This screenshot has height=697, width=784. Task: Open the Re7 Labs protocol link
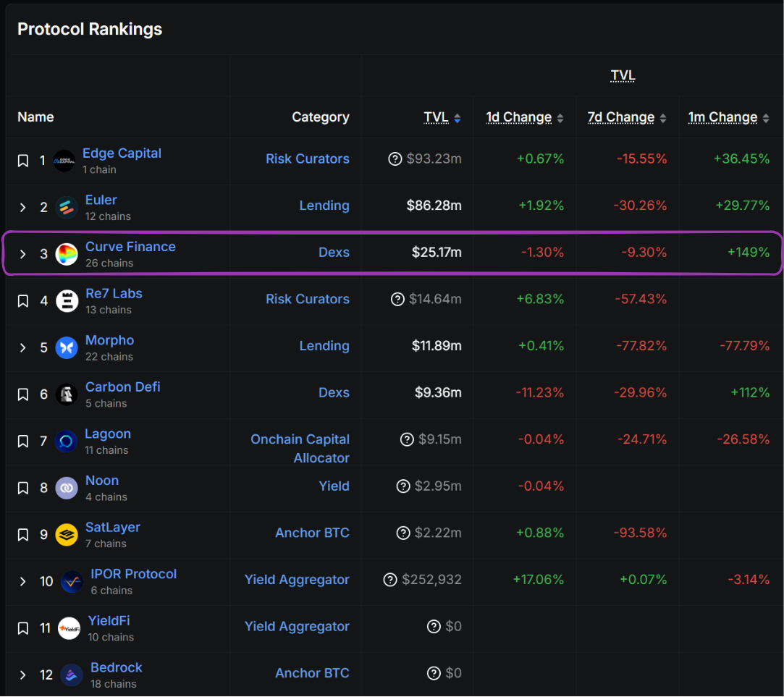[114, 294]
